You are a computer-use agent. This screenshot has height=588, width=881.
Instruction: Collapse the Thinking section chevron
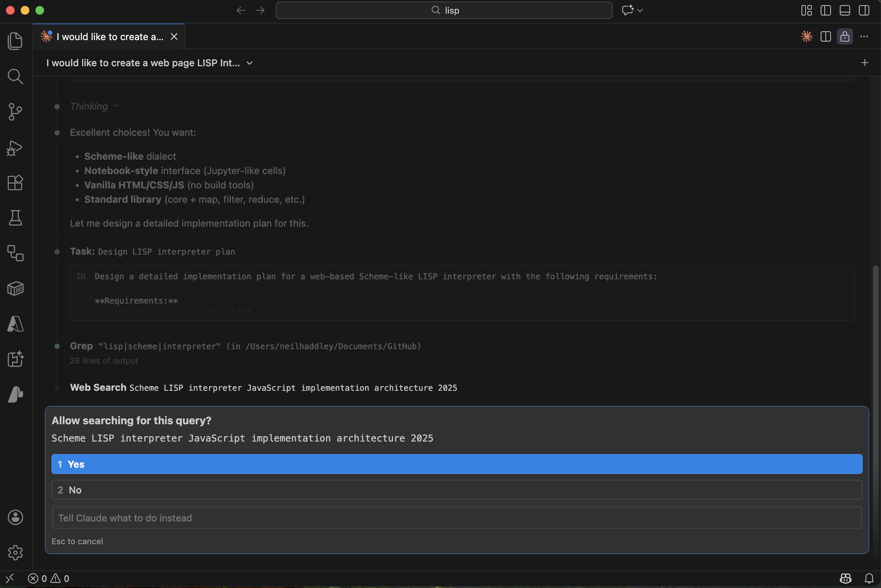coord(115,106)
